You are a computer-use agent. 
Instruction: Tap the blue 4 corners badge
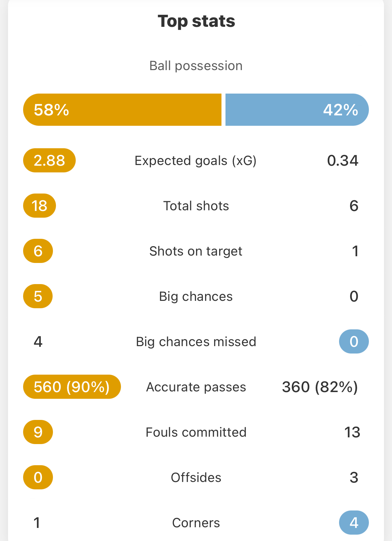point(354,523)
